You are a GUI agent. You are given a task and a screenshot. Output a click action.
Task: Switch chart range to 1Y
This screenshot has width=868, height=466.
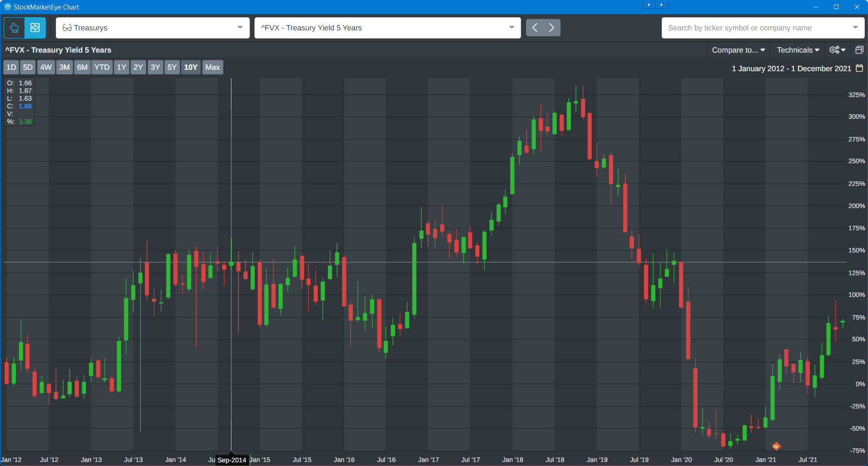pyautogui.click(x=122, y=67)
